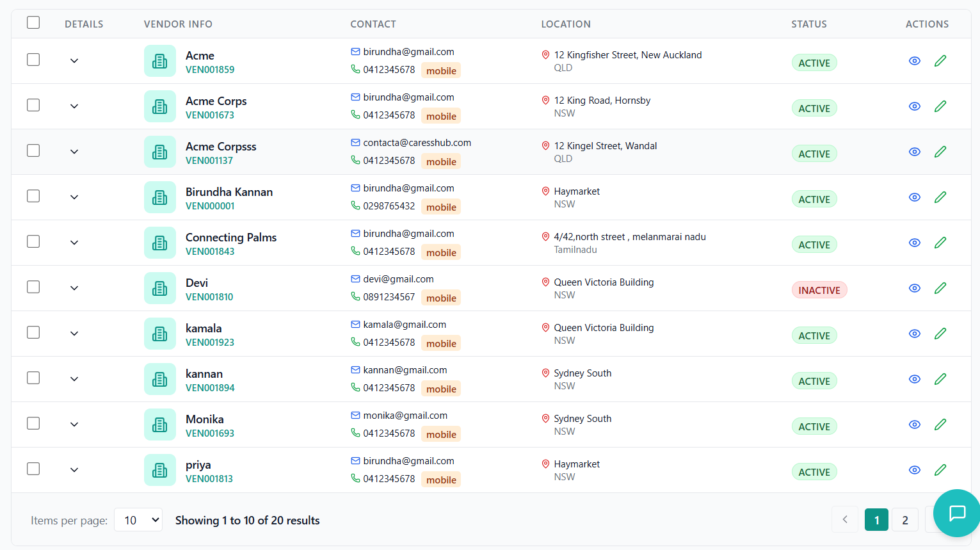Edit the Devi vendor with the pencil icon
The image size is (980, 550).
[x=940, y=288]
